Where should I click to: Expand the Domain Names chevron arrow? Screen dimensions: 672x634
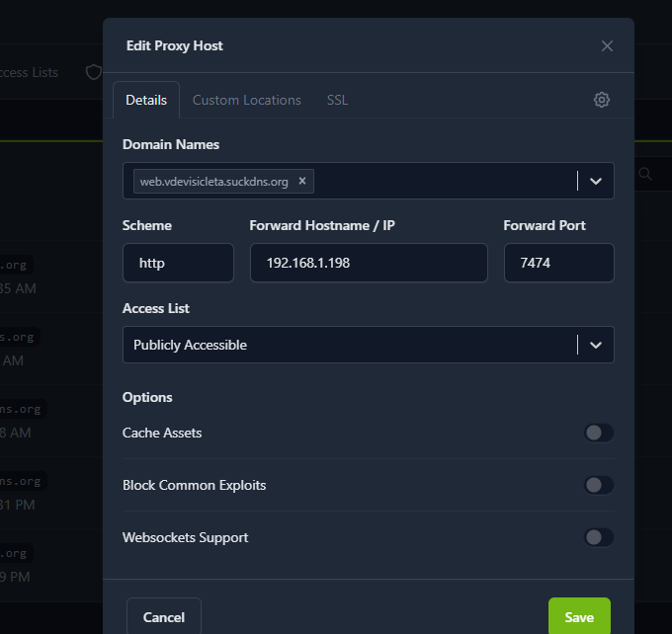tap(596, 181)
